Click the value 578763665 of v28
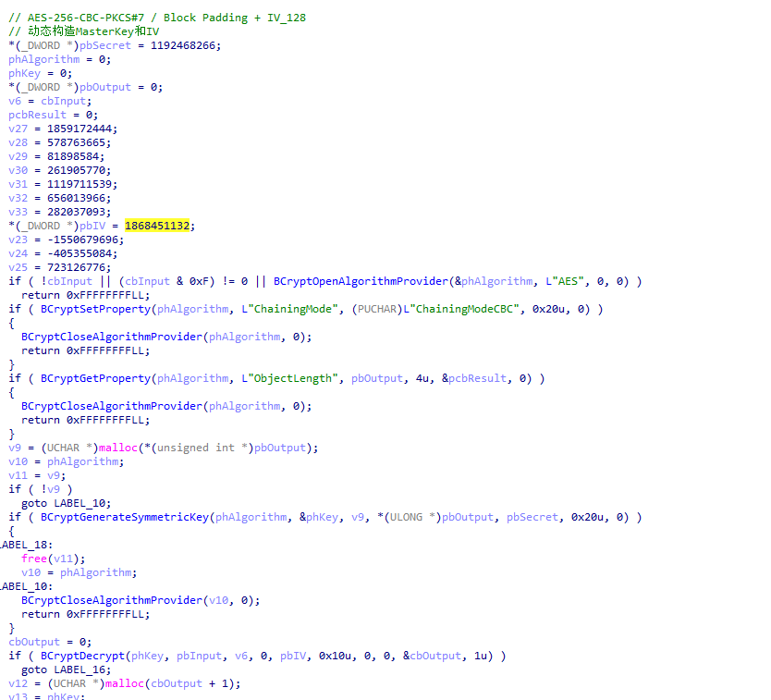 point(76,142)
